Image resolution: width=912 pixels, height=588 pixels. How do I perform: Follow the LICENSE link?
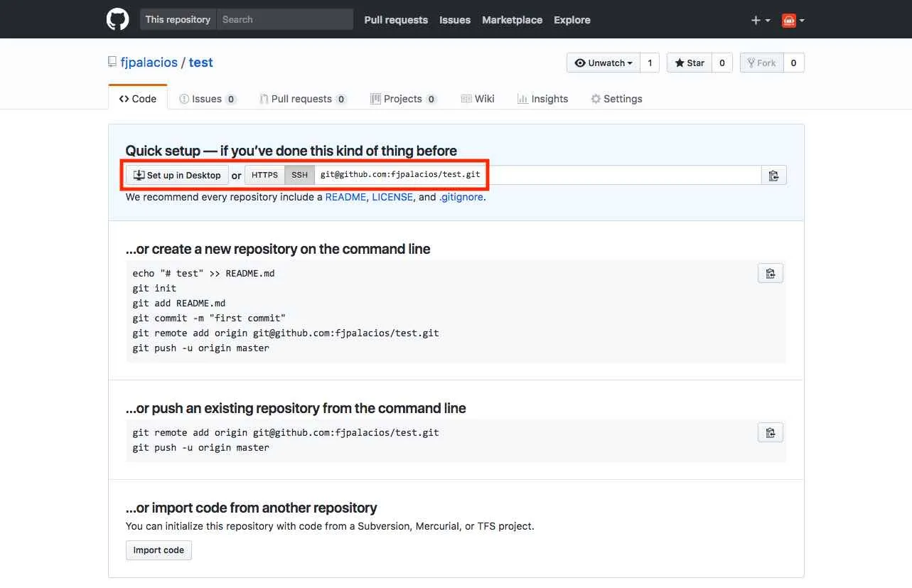[392, 197]
